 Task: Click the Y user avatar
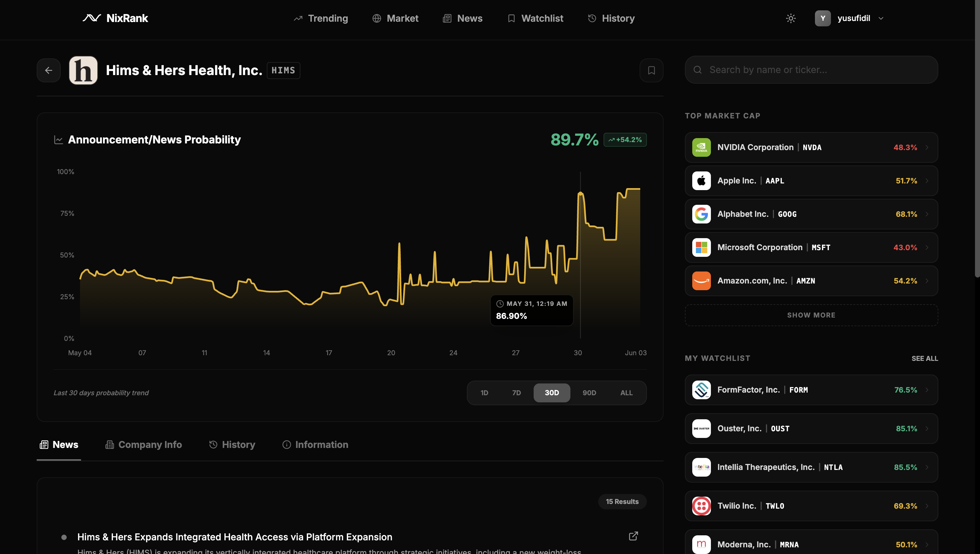pos(823,18)
